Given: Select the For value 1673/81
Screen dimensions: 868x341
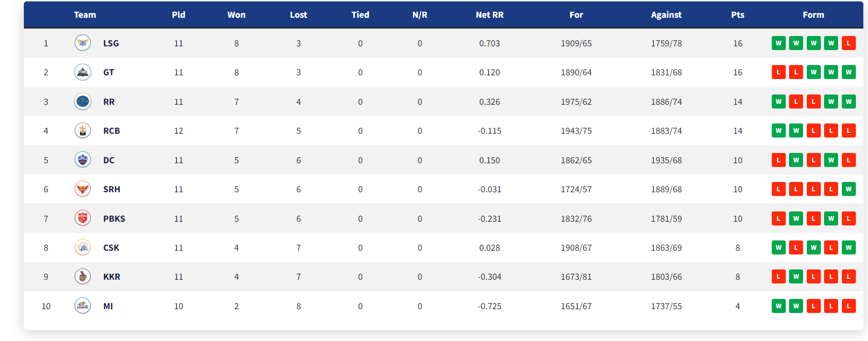Looking at the screenshot, I should [576, 276].
